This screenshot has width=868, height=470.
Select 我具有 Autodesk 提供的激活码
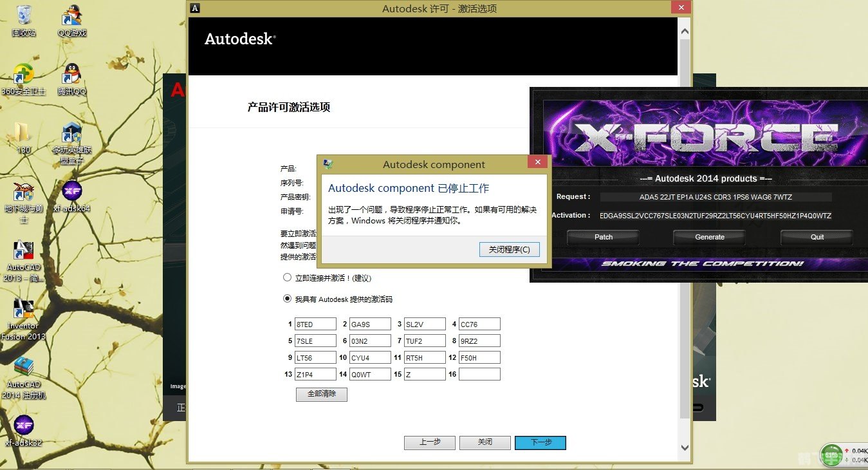[287, 299]
